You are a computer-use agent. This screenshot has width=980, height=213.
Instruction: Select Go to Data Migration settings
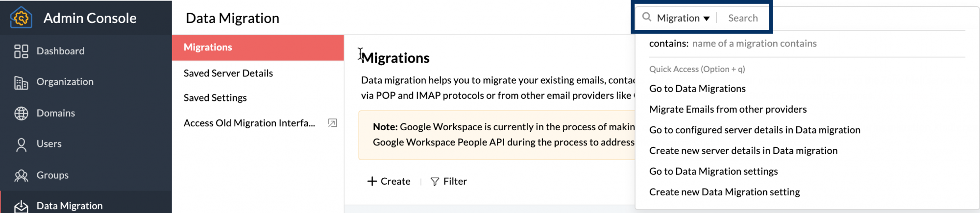(x=713, y=171)
